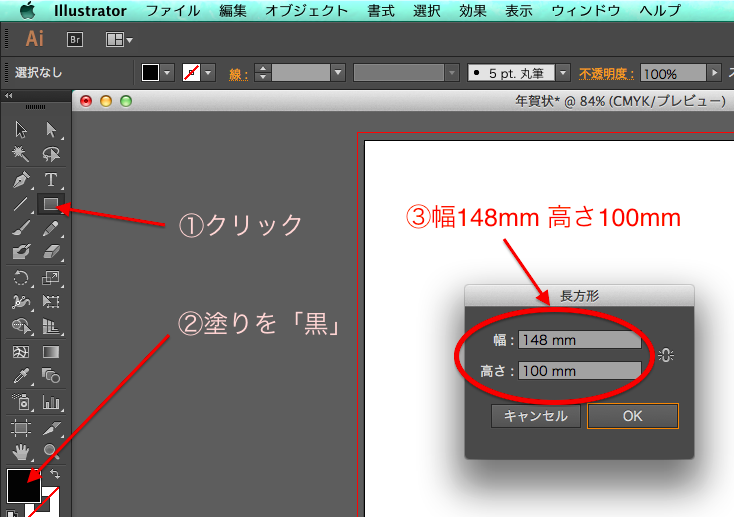
Task: Select the Artboard tool
Action: click(x=21, y=428)
